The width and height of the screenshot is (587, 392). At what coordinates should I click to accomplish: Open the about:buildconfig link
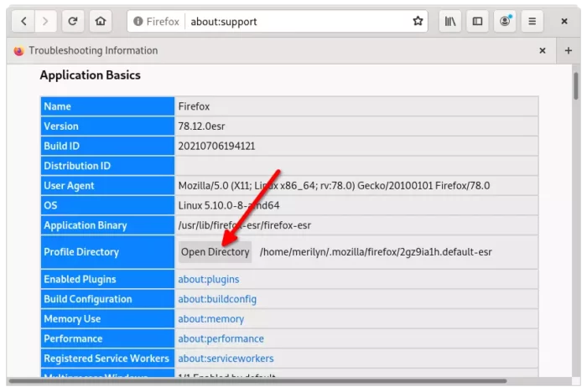(x=217, y=299)
